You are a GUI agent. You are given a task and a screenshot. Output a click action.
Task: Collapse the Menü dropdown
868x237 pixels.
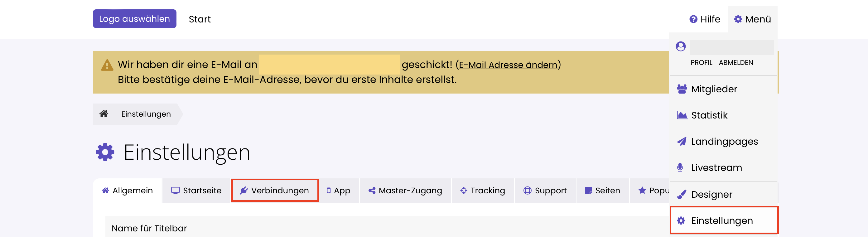[x=752, y=19]
